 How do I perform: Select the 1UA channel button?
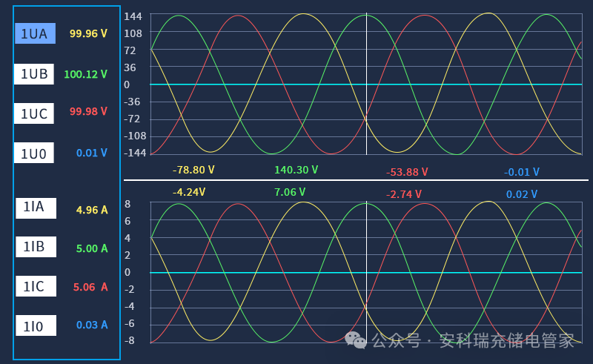coord(35,33)
